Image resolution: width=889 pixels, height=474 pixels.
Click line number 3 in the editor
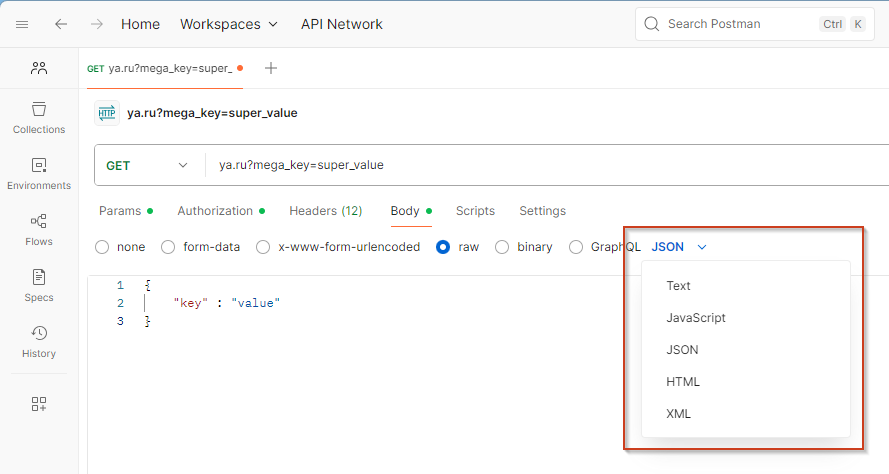(120, 321)
